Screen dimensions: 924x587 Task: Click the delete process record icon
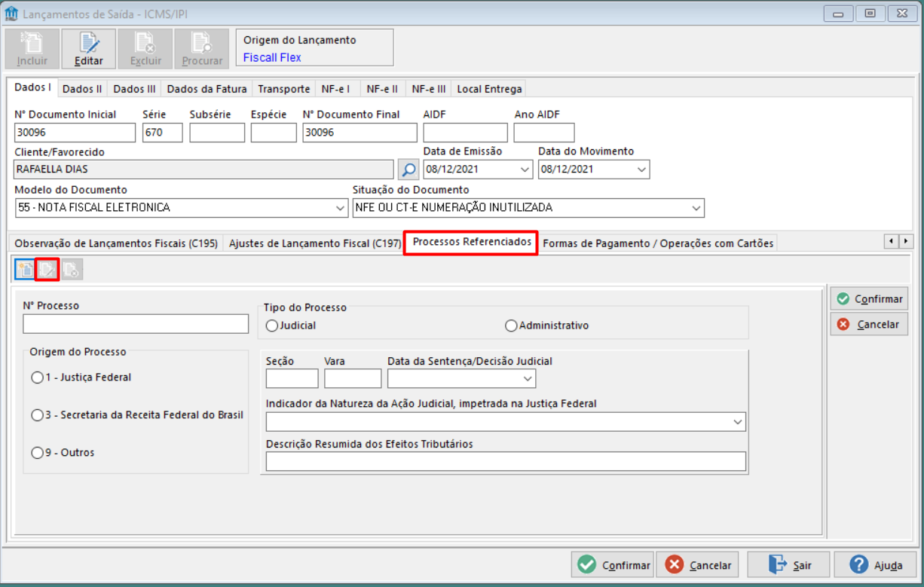tap(71, 269)
